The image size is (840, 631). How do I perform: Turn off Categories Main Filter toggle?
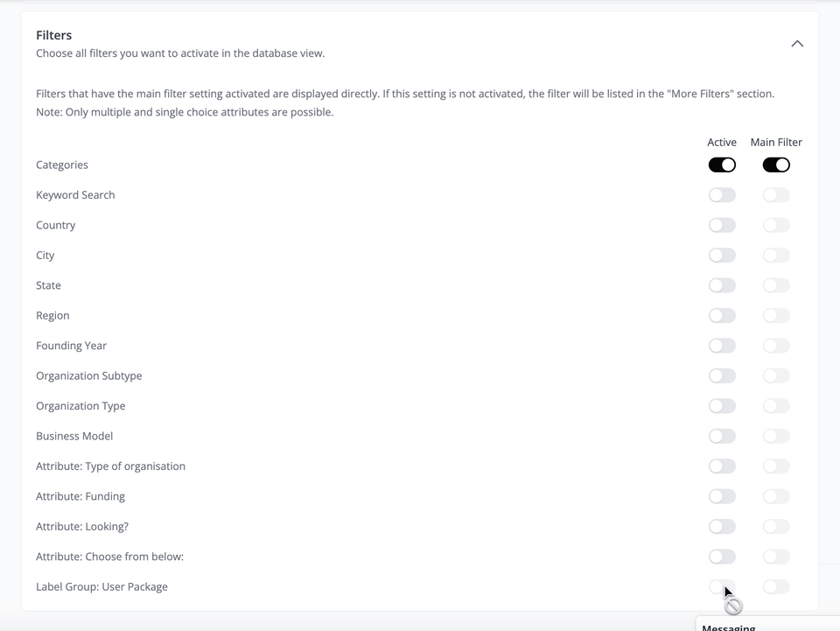[776, 165]
